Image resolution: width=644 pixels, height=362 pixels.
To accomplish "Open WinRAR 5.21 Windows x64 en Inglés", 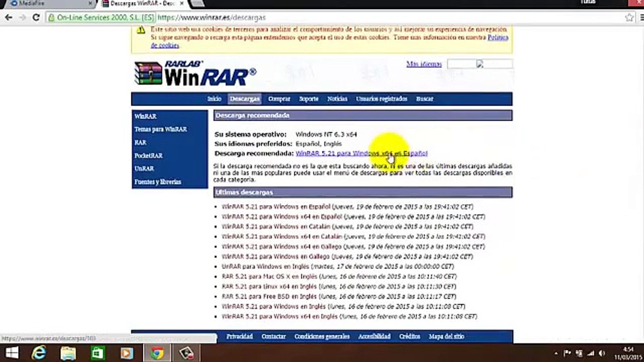I will click(x=280, y=317).
